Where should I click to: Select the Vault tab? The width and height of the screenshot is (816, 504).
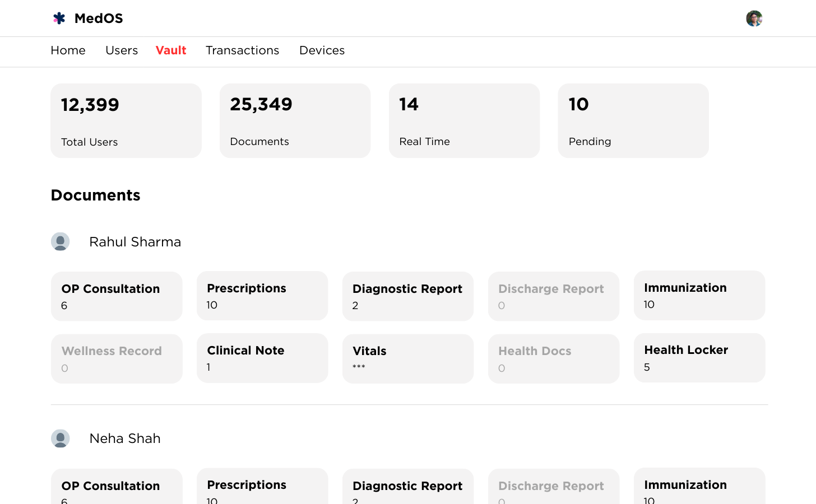(x=171, y=50)
